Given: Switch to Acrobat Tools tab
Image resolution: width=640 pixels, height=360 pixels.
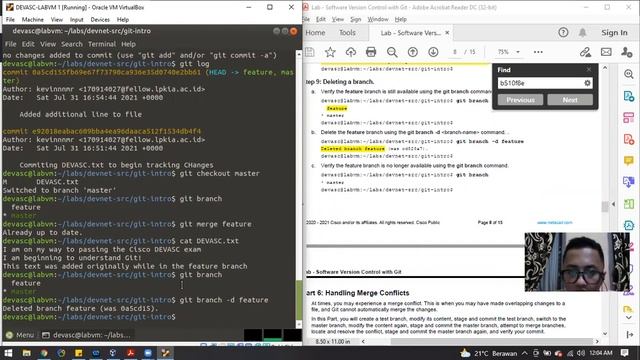Looking at the screenshot, I should pos(347,33).
